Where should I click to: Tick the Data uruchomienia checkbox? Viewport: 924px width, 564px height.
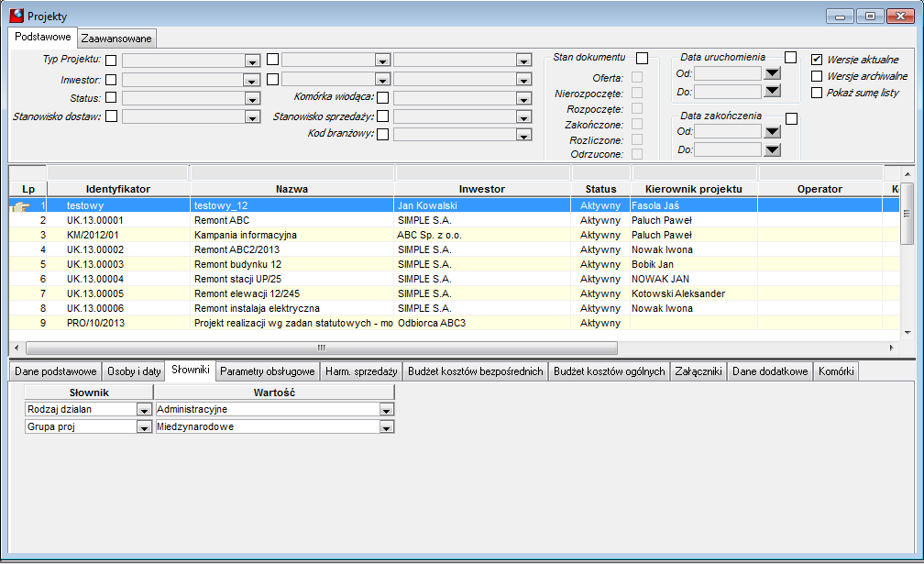[791, 57]
